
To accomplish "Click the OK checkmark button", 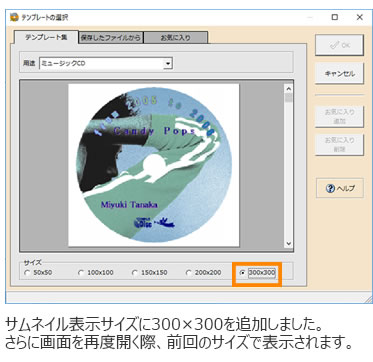I will (339, 45).
